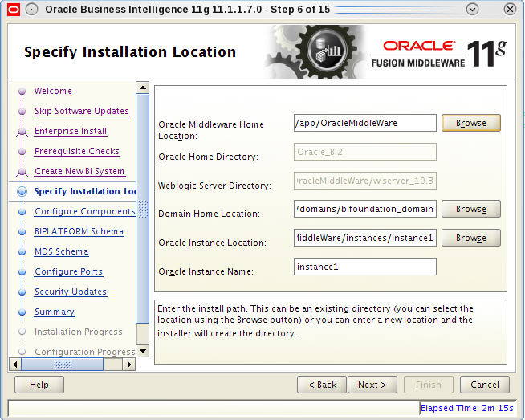Click the Oracle Home Directory label
Image resolution: width=525 pixels, height=420 pixels.
click(208, 157)
